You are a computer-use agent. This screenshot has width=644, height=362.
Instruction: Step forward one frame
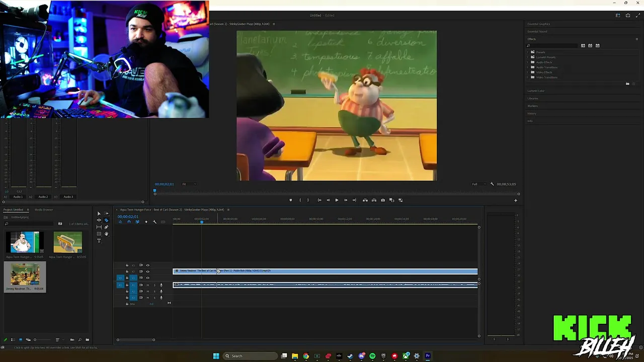(346, 200)
